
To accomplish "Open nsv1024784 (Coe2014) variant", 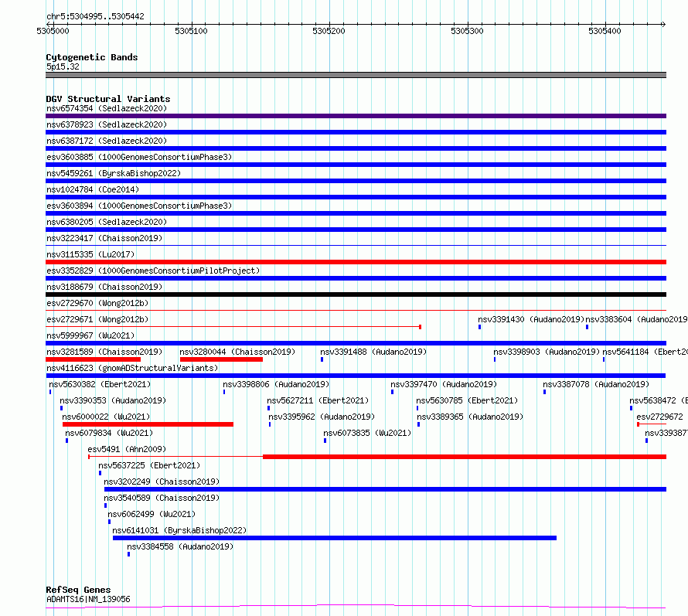I will coord(93,189).
